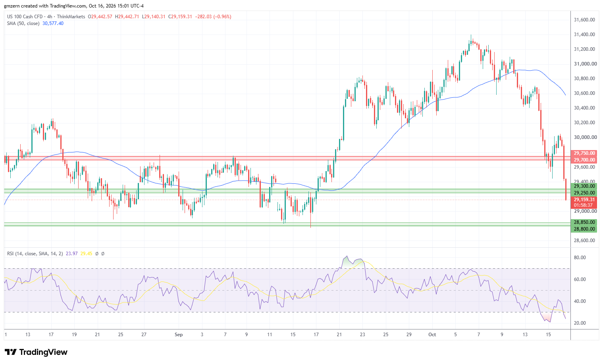Click 31,000.00 on the price axis
Viewport: 603px width, 364px height.
pyautogui.click(x=585, y=64)
